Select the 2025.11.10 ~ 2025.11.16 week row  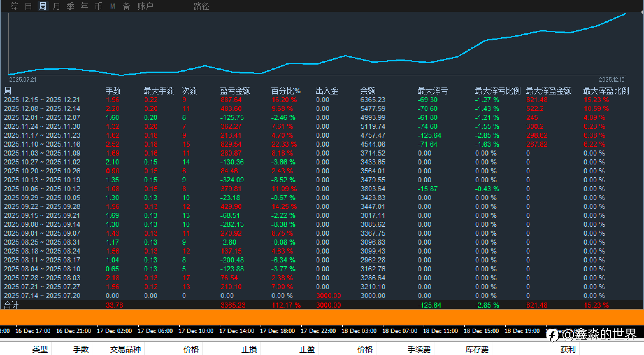pos(42,144)
